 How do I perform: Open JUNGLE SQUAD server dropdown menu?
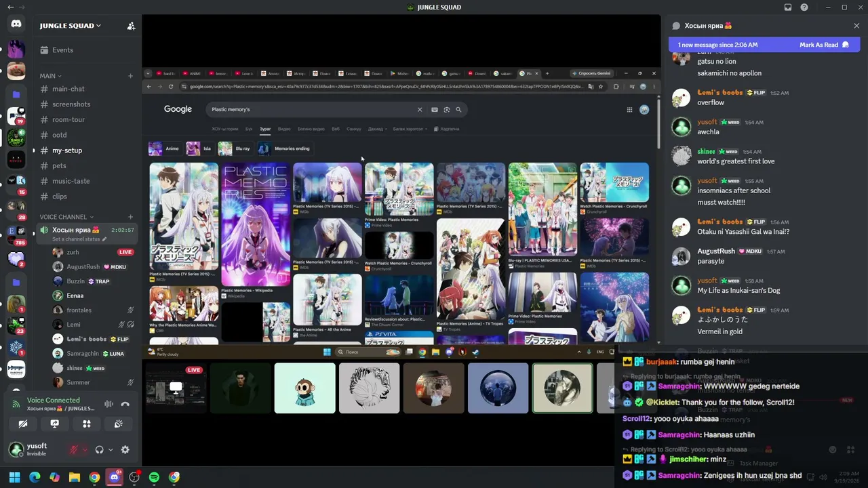point(71,26)
